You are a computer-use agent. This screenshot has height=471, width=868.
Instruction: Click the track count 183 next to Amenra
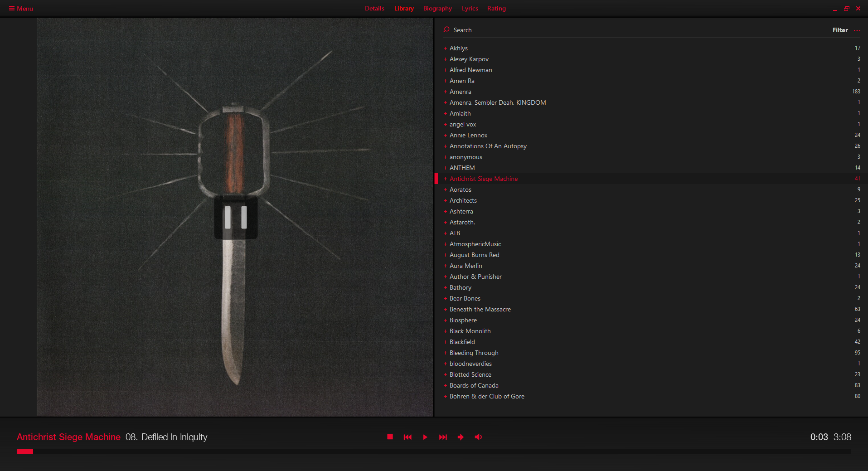coord(856,92)
